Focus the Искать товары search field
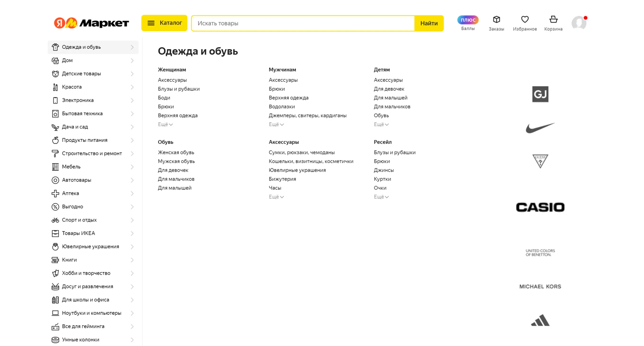This screenshot has height=346, width=644. coord(303,23)
